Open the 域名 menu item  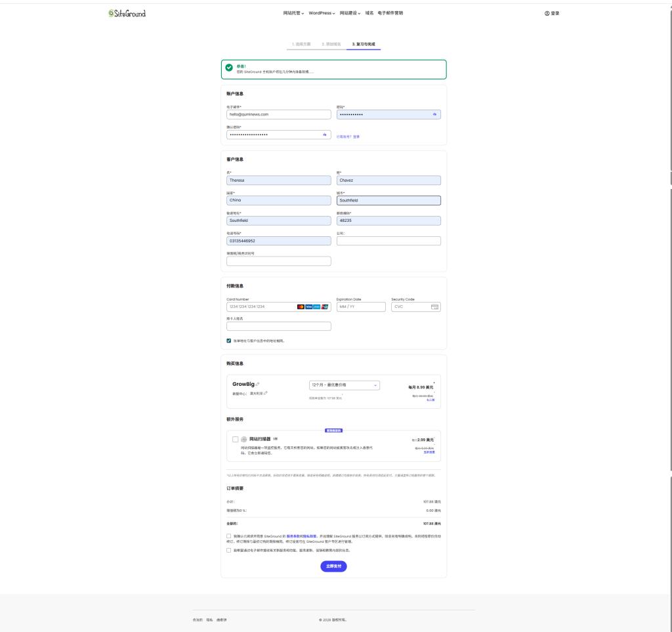[369, 13]
